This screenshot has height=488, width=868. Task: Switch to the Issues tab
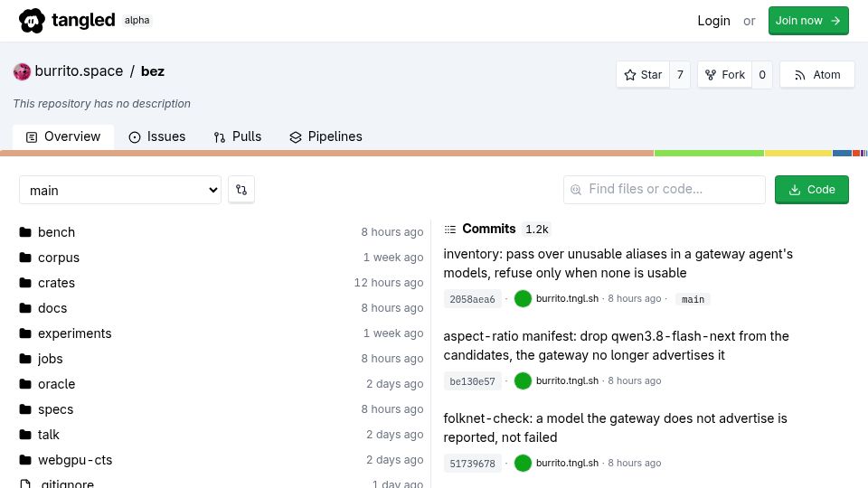[156, 136]
